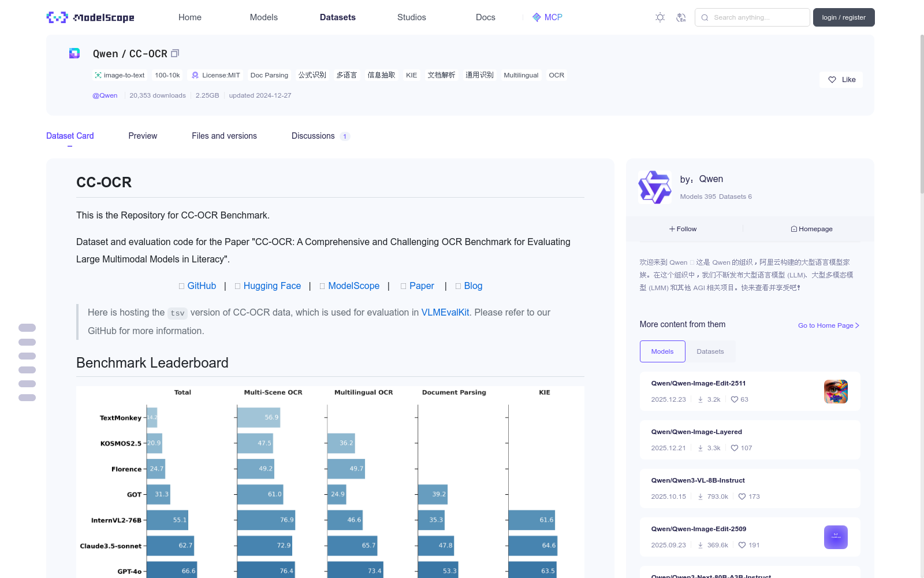Screen dimensions: 924x578
Task: Click the login / register button
Action: point(844,17)
